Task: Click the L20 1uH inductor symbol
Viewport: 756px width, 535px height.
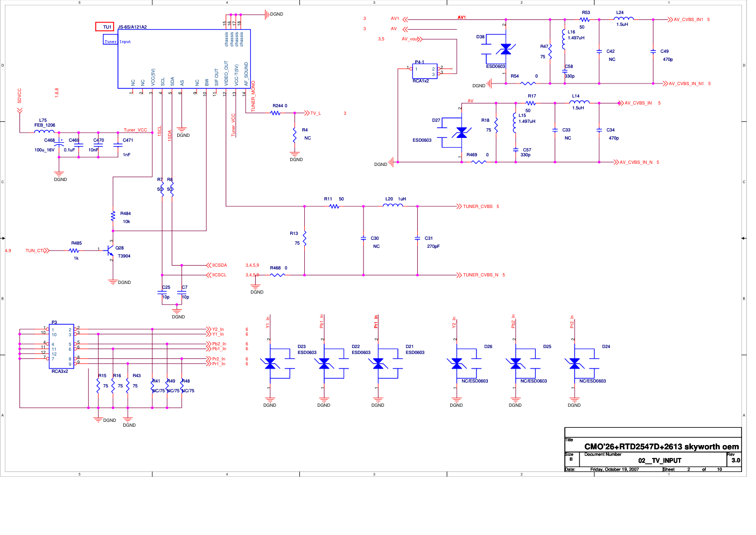Action: pyautogui.click(x=393, y=205)
